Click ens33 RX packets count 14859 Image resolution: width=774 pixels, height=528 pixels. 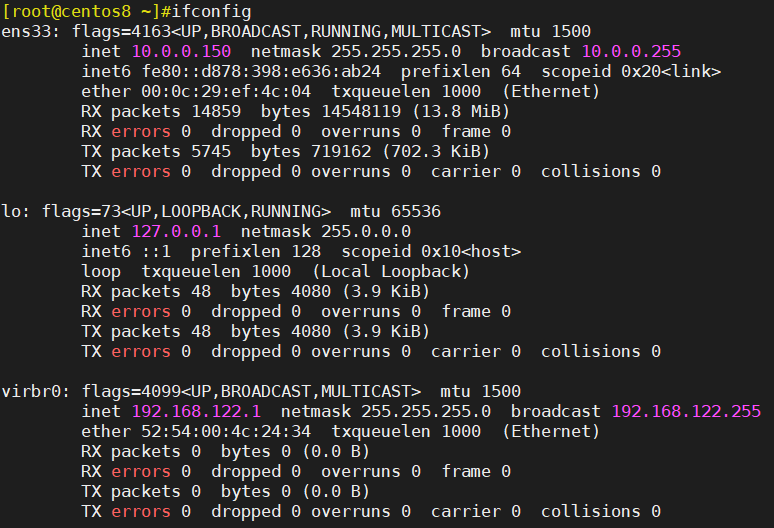216,112
